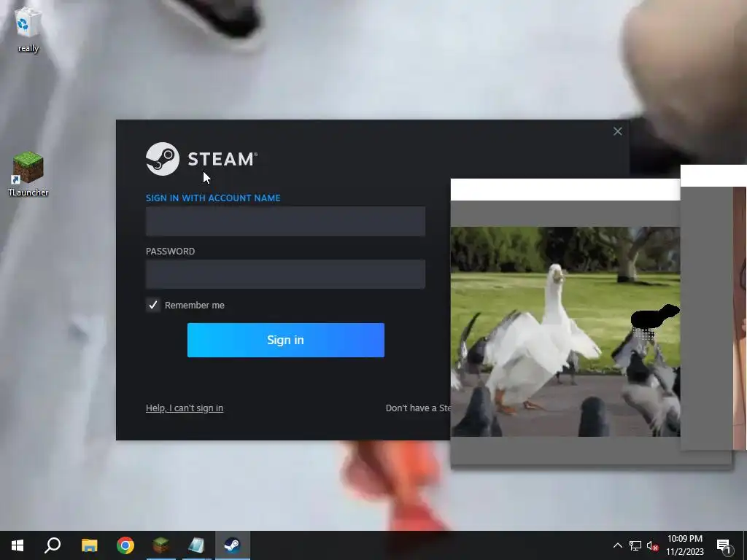Viewport: 747px width, 560px height.
Task: Open the Windows Start menu
Action: 18,545
